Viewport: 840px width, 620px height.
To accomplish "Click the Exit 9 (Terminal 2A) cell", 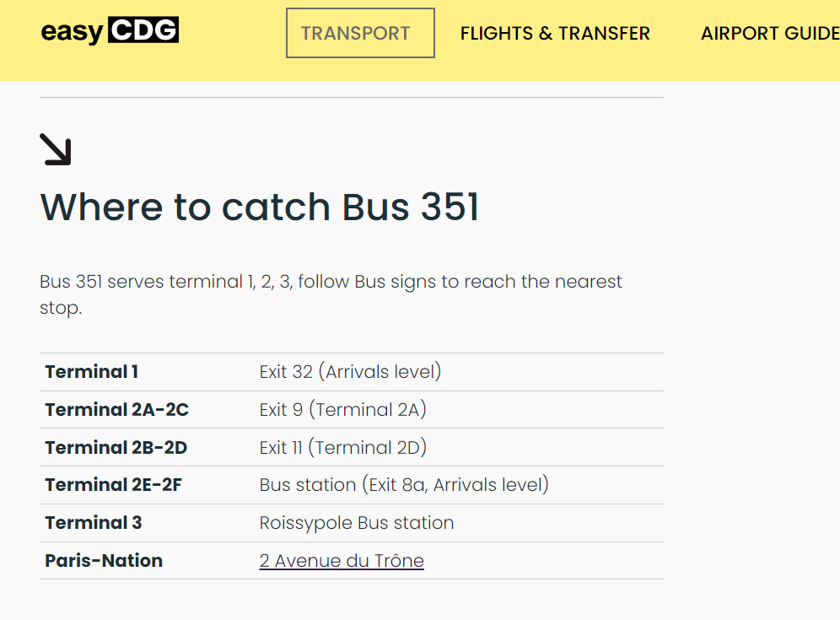I will click(343, 409).
